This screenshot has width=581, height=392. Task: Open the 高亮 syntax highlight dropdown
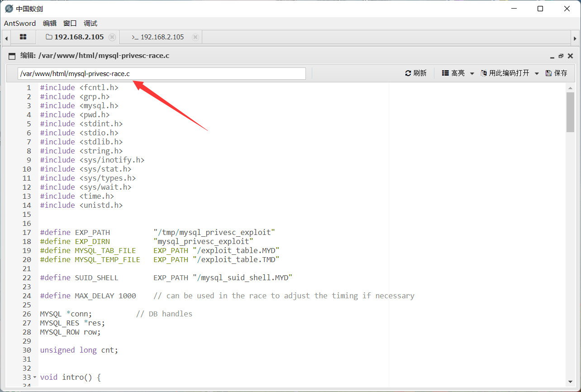(458, 73)
